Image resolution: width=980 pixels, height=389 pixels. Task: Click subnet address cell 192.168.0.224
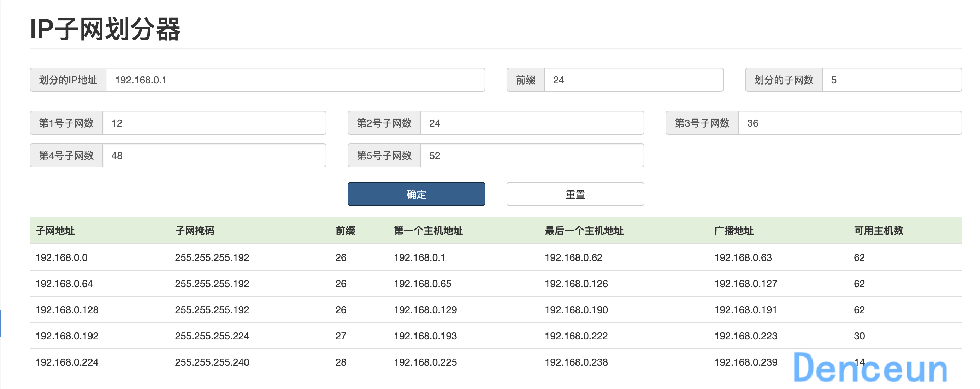67,362
